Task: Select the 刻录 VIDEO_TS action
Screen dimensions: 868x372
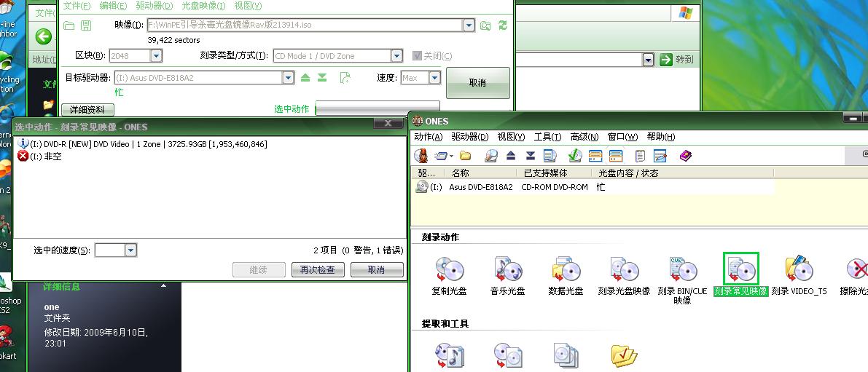Action: click(799, 276)
